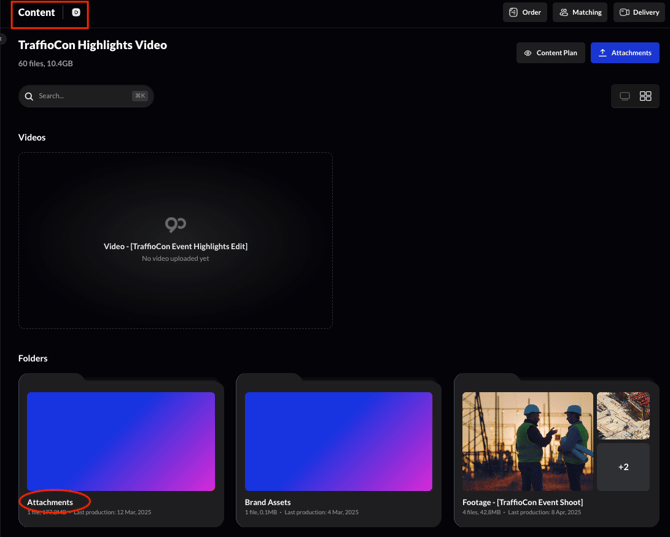Click the empty video placeholder logo icon
This screenshot has width=670, height=537.
[x=175, y=224]
